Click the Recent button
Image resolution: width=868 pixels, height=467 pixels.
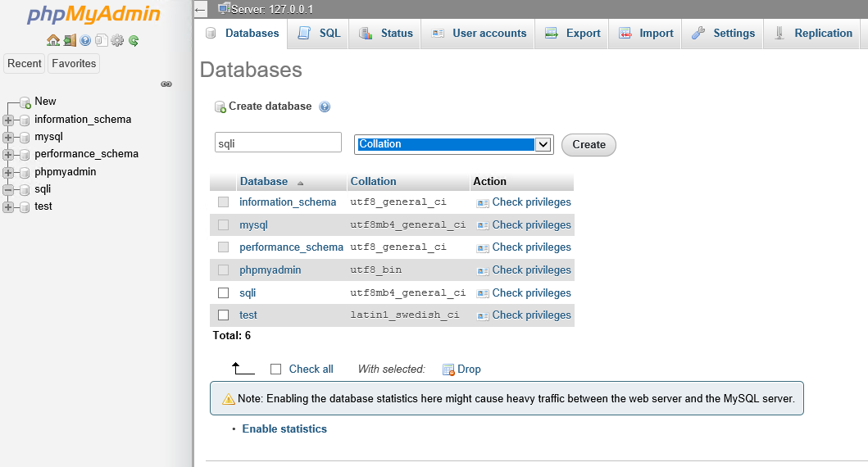(25, 64)
